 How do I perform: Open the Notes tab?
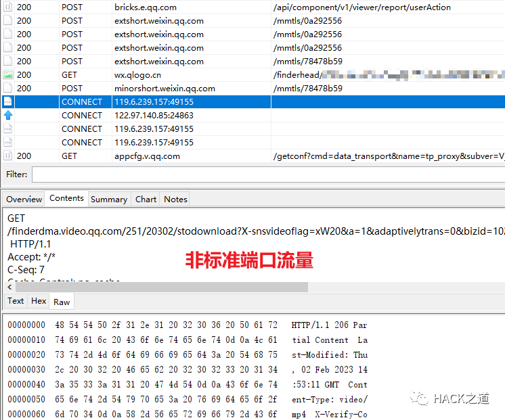tap(175, 200)
